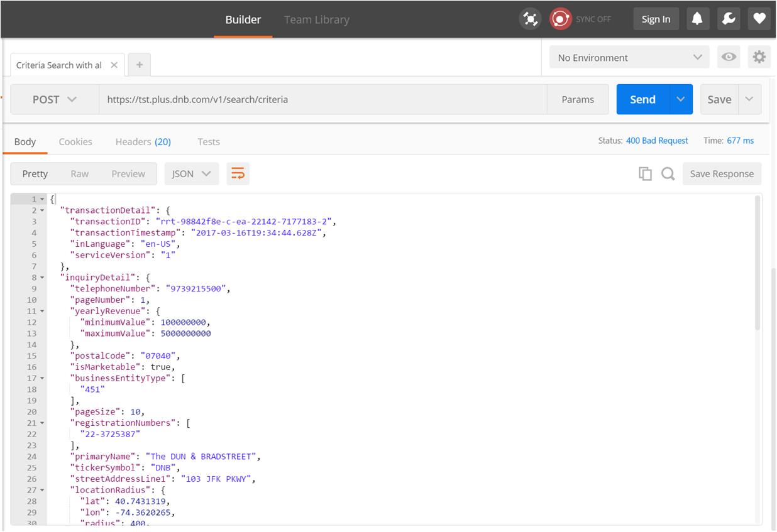Add a new request tab
This screenshot has height=532, width=777.
140,65
